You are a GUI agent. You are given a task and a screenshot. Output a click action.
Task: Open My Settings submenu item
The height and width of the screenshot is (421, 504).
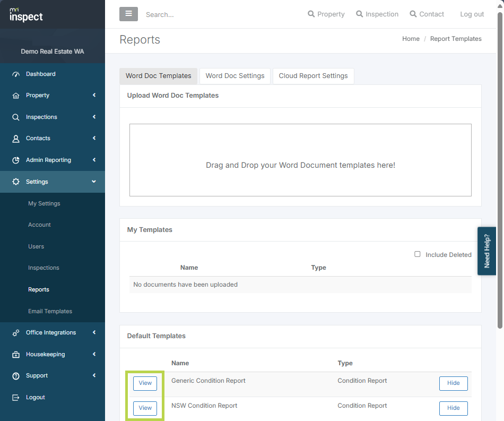44,203
